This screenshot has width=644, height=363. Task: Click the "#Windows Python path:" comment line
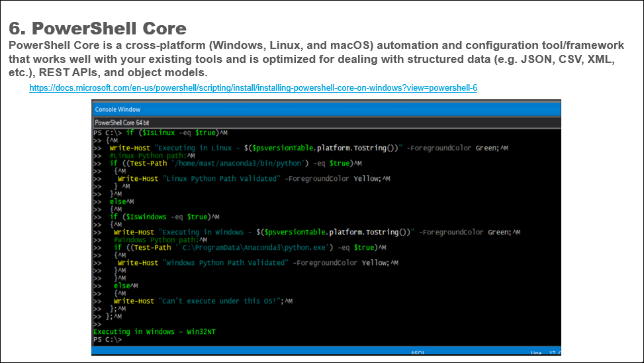click(160, 240)
